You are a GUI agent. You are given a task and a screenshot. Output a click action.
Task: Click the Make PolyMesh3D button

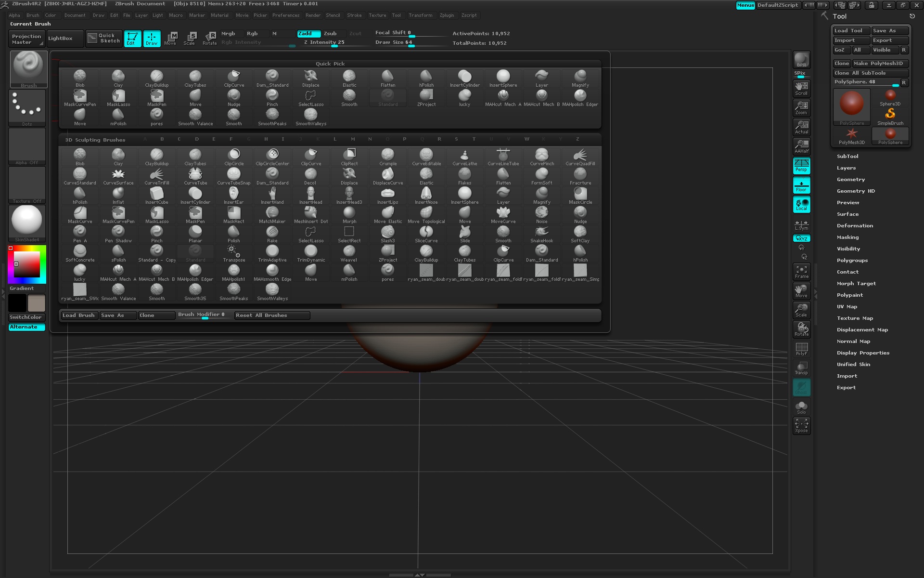[880, 64]
